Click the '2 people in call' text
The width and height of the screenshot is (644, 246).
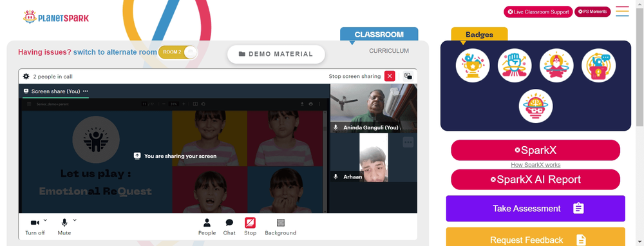(53, 77)
